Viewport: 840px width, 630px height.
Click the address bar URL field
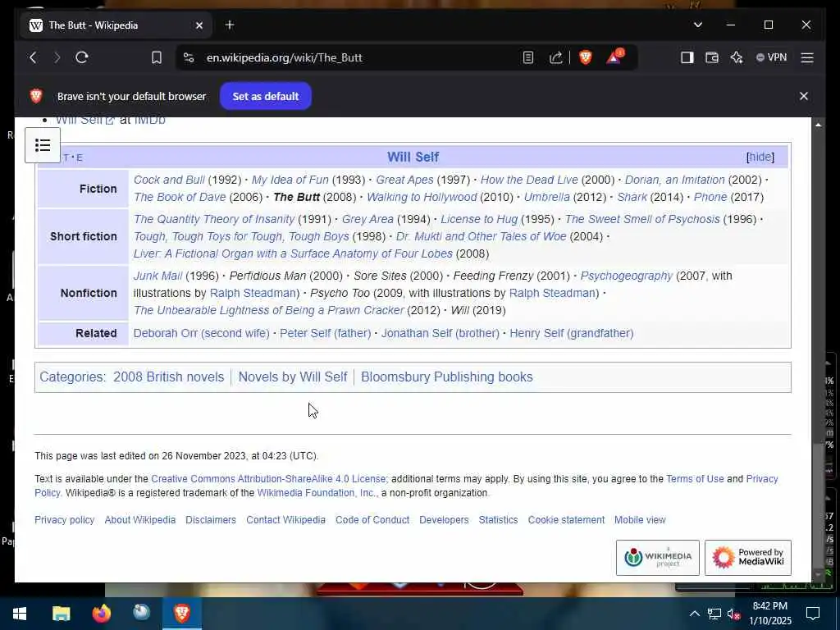[x=354, y=57]
